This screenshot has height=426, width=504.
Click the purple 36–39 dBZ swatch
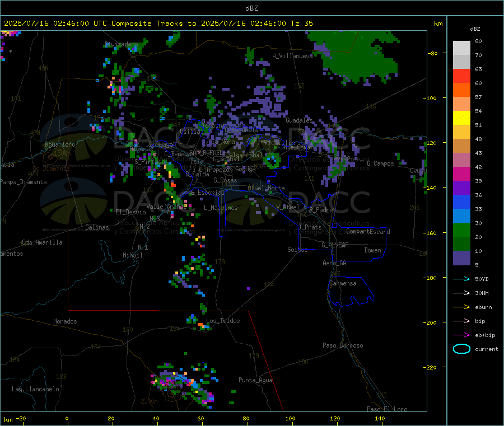461,188
